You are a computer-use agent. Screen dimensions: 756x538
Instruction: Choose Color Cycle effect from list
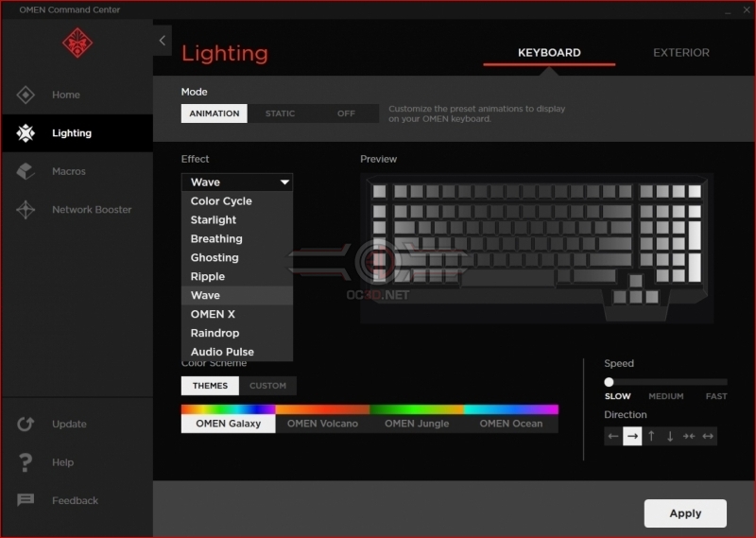(237, 200)
